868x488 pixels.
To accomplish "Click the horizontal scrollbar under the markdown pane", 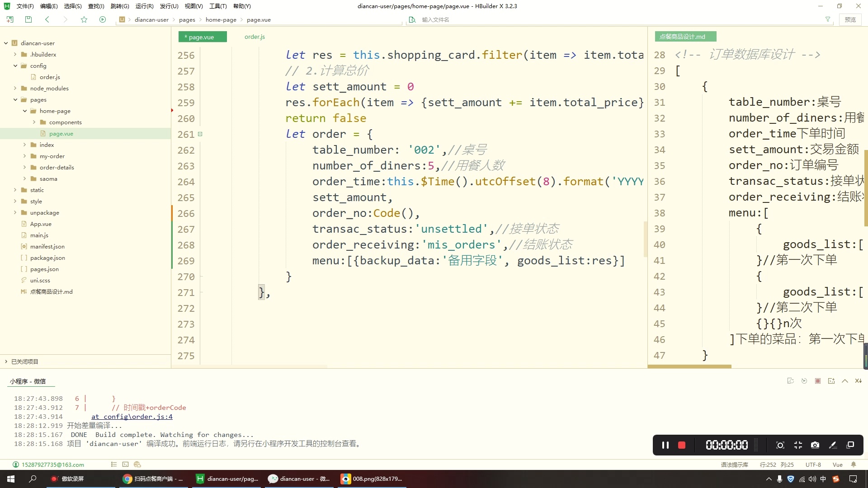I will click(689, 366).
